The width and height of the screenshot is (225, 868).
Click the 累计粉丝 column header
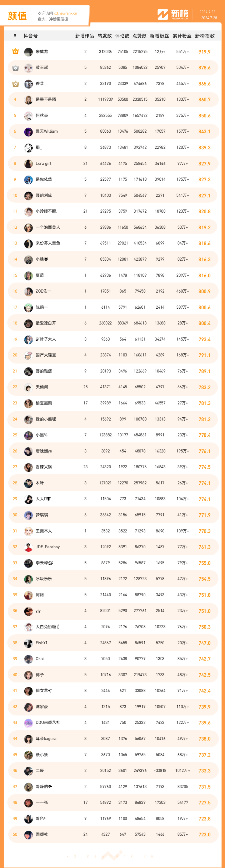coord(182,36)
